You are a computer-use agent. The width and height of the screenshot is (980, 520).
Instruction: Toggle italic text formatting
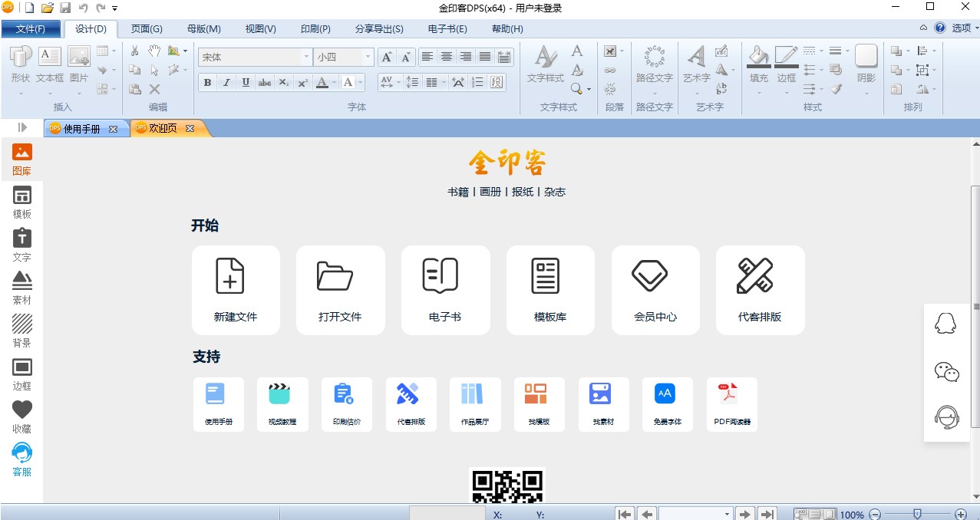point(226,82)
